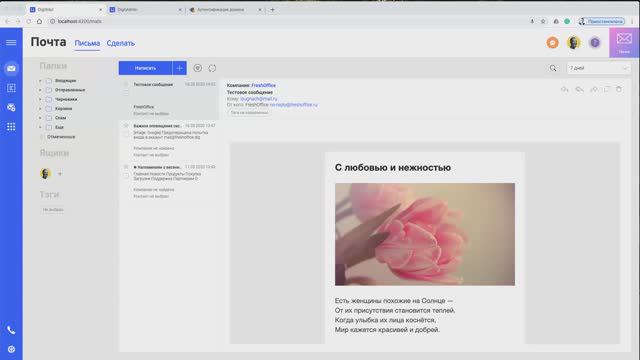This screenshot has height=360, width=640.
Task: Open a new browser tab
Action: coord(272,9)
